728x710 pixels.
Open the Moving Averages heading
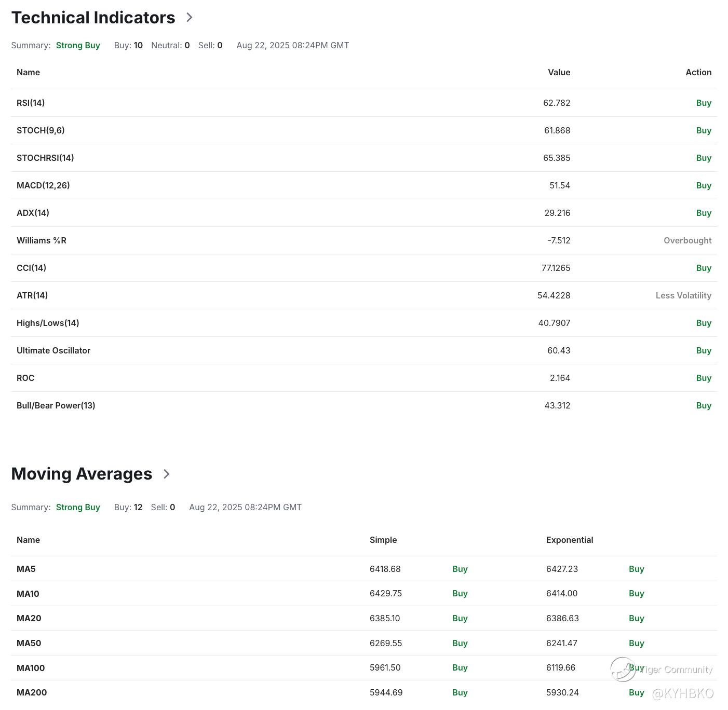82,474
